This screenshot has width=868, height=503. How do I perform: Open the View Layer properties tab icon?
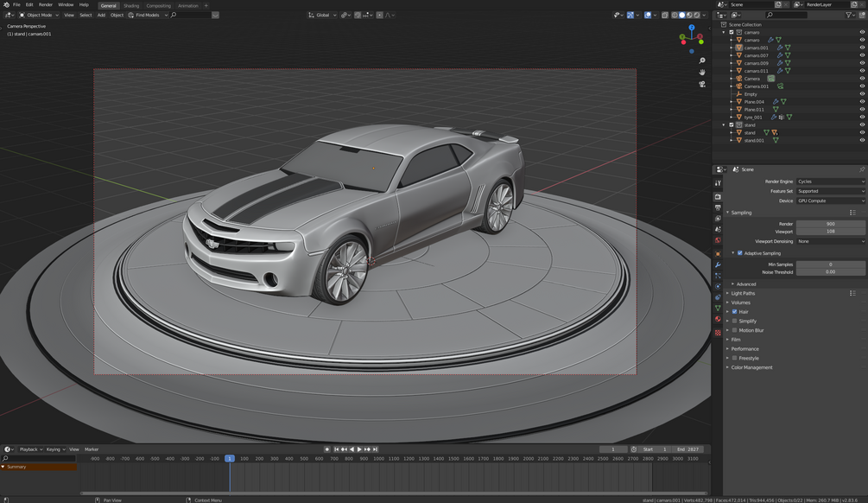[718, 219]
